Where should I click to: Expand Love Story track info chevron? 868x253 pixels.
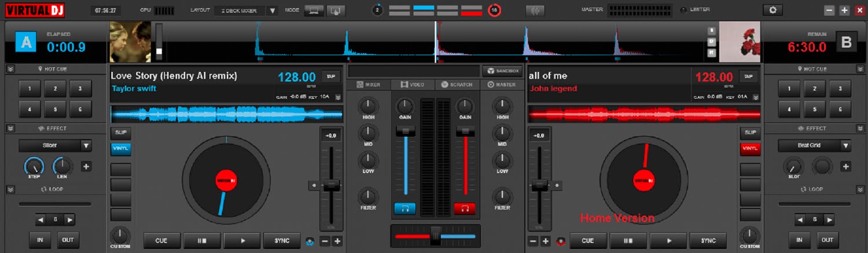pyautogui.click(x=339, y=97)
